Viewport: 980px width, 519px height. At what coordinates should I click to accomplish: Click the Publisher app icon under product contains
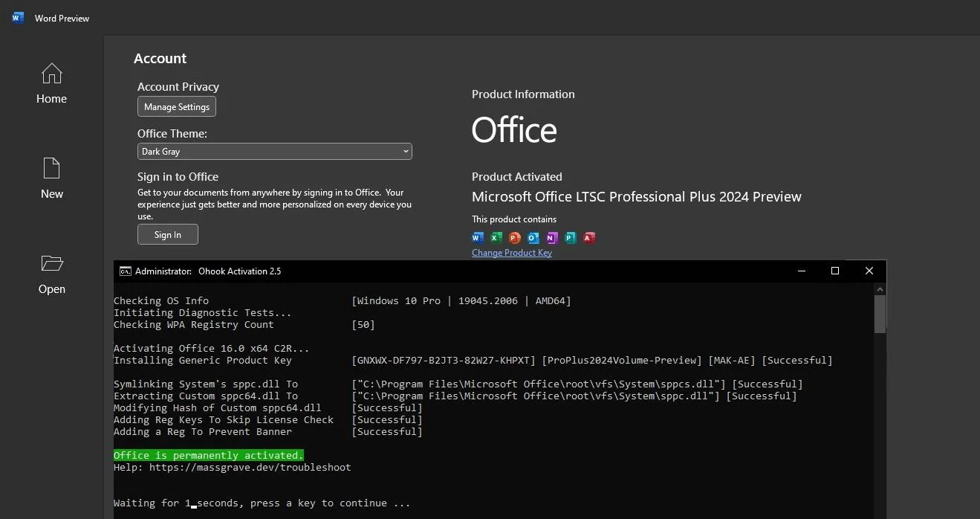571,238
